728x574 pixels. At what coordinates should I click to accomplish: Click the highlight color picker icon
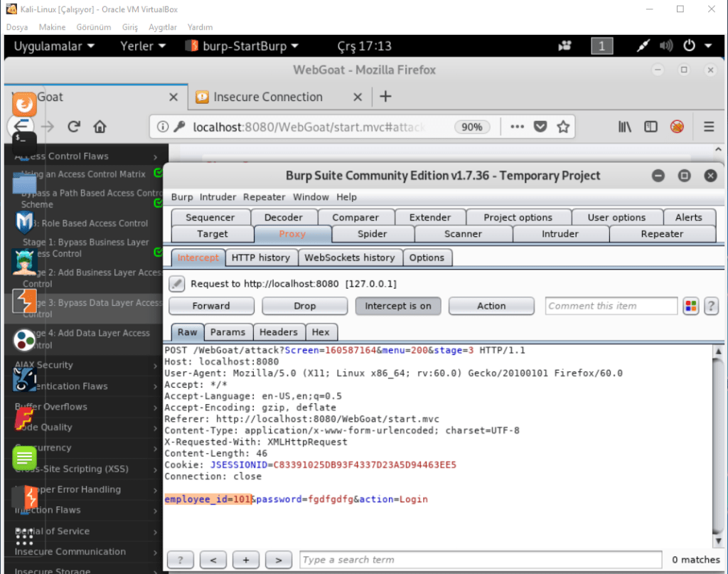point(691,306)
